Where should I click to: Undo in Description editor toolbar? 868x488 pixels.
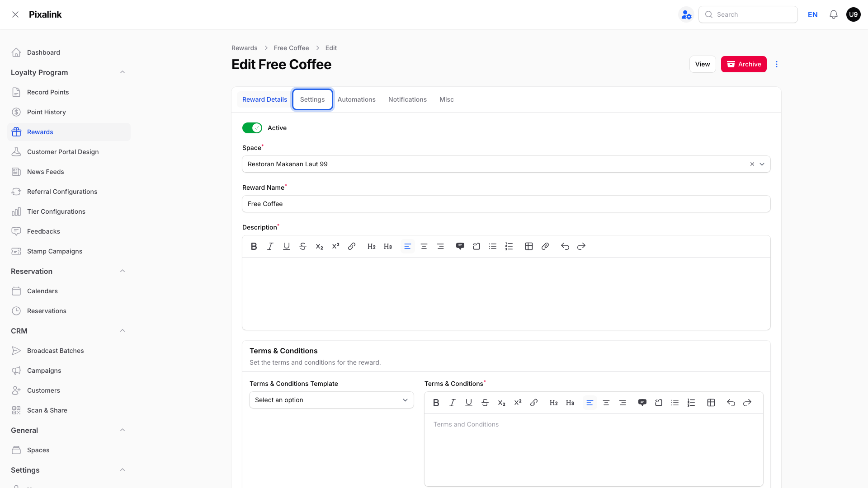point(565,246)
